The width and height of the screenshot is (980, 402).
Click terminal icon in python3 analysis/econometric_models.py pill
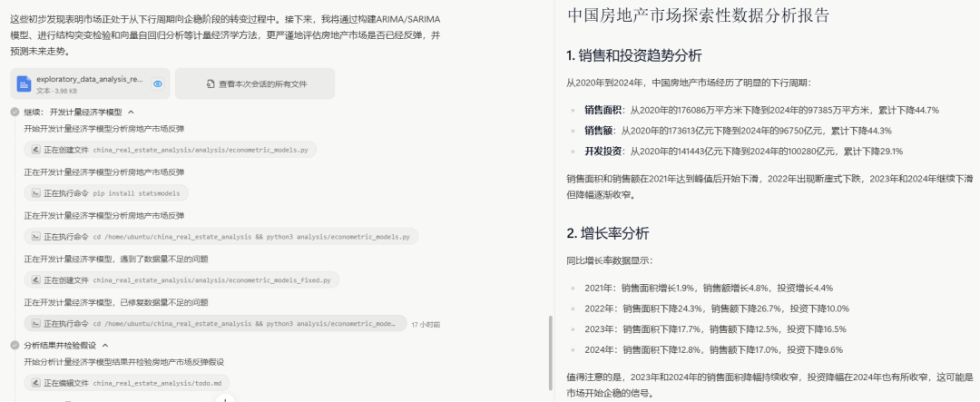(x=35, y=237)
